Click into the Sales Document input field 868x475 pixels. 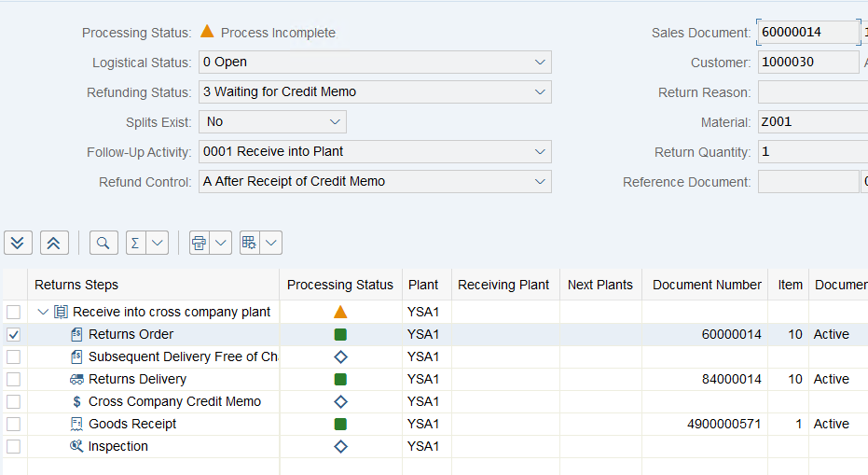pyautogui.click(x=808, y=32)
